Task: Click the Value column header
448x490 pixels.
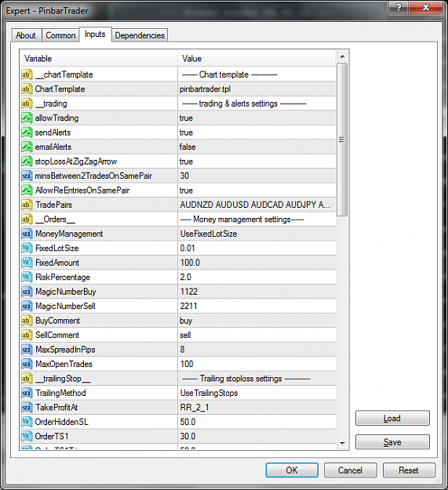Action: [x=257, y=59]
